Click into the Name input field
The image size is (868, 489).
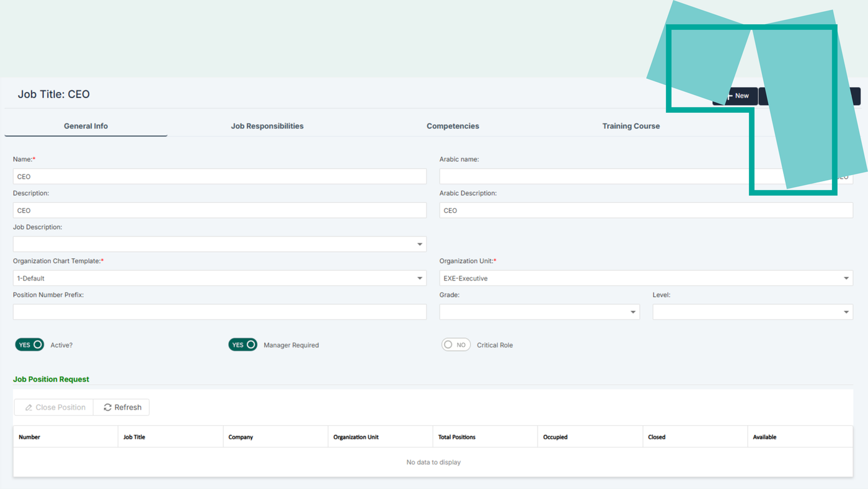point(219,177)
